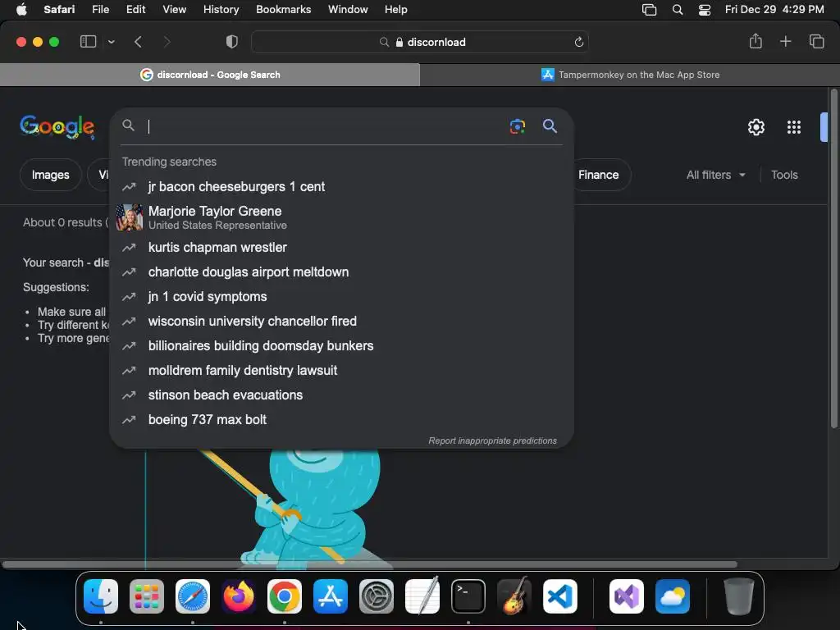This screenshot has width=840, height=630.
Task: Click the date and time in menu bar
Action: tap(774, 10)
